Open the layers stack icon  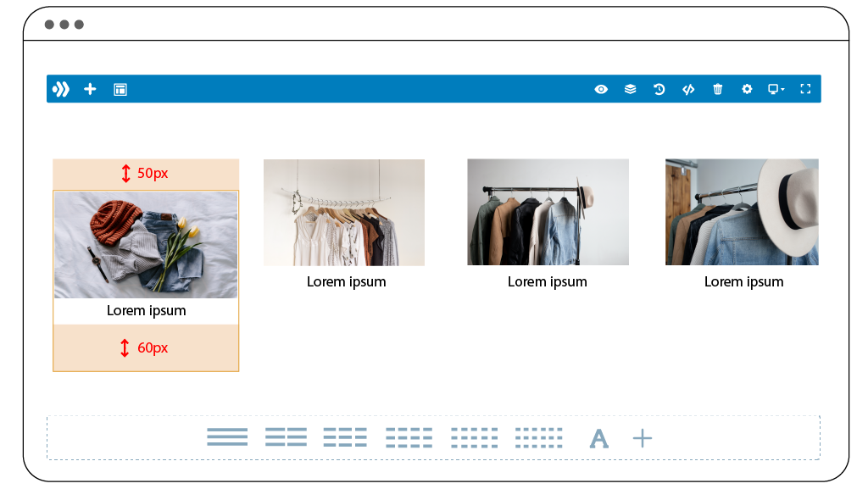click(630, 89)
